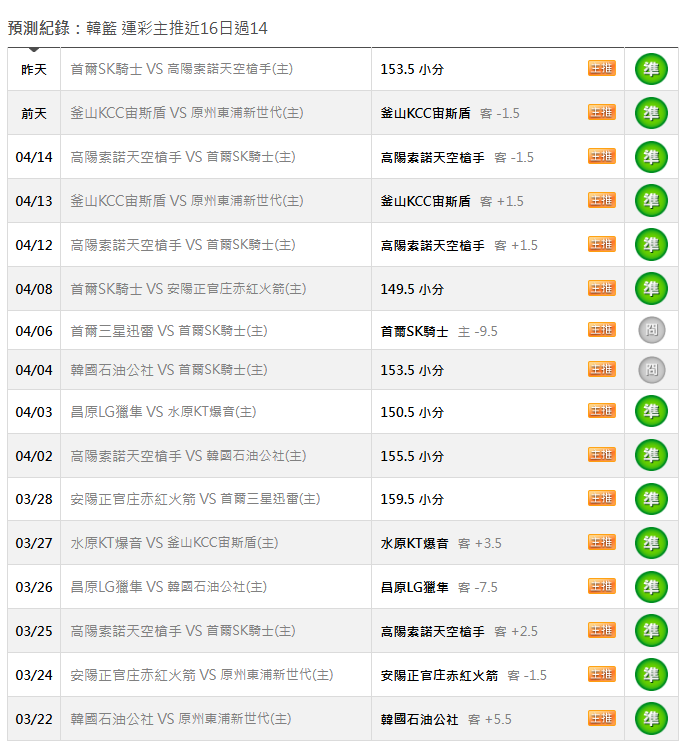Viewport: 683px width, 744px height.
Task: Click the green 準 icon in 03/24 row
Action: pos(651,675)
